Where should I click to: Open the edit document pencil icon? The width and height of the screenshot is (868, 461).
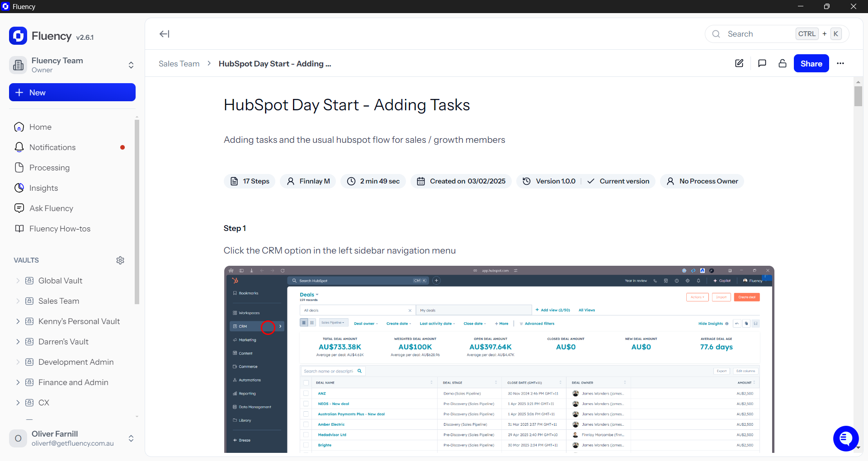click(x=739, y=63)
